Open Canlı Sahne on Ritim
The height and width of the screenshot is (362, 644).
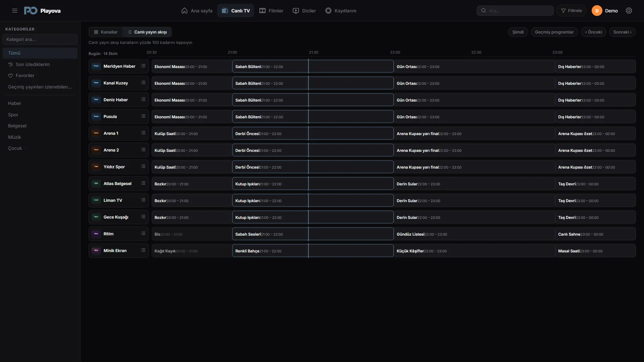click(595, 234)
